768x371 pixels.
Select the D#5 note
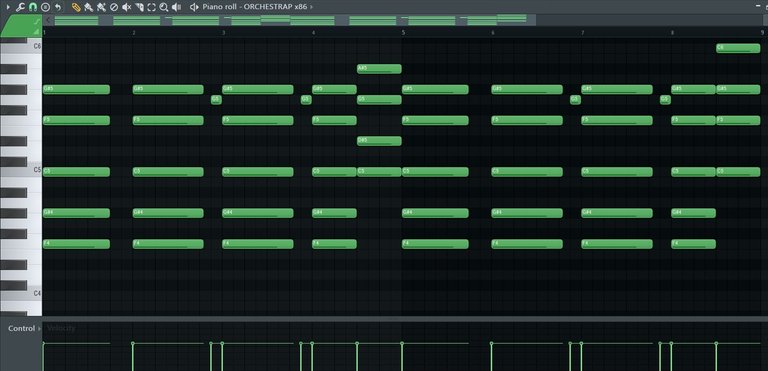[x=379, y=141]
